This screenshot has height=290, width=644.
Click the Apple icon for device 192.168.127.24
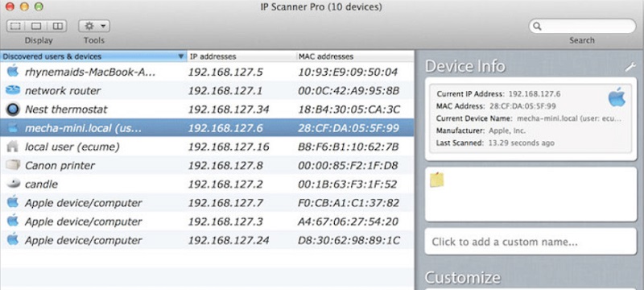(13, 239)
